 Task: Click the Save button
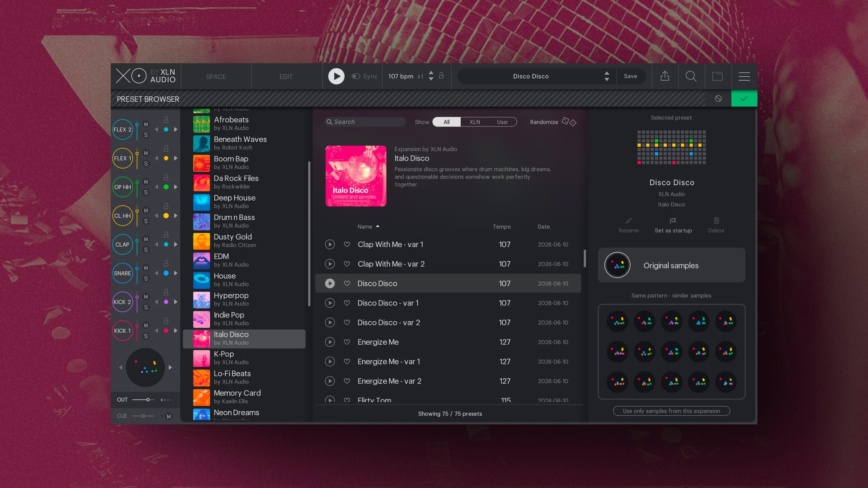630,76
